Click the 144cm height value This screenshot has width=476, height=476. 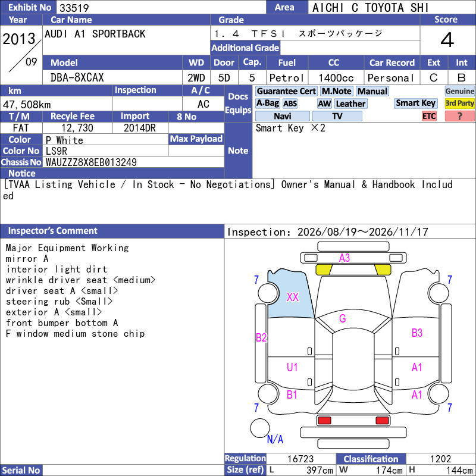pyautogui.click(x=459, y=470)
